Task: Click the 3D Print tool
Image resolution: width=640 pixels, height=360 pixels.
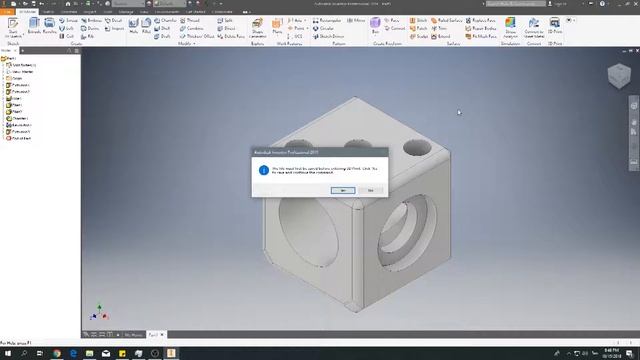Action: (x=555, y=25)
